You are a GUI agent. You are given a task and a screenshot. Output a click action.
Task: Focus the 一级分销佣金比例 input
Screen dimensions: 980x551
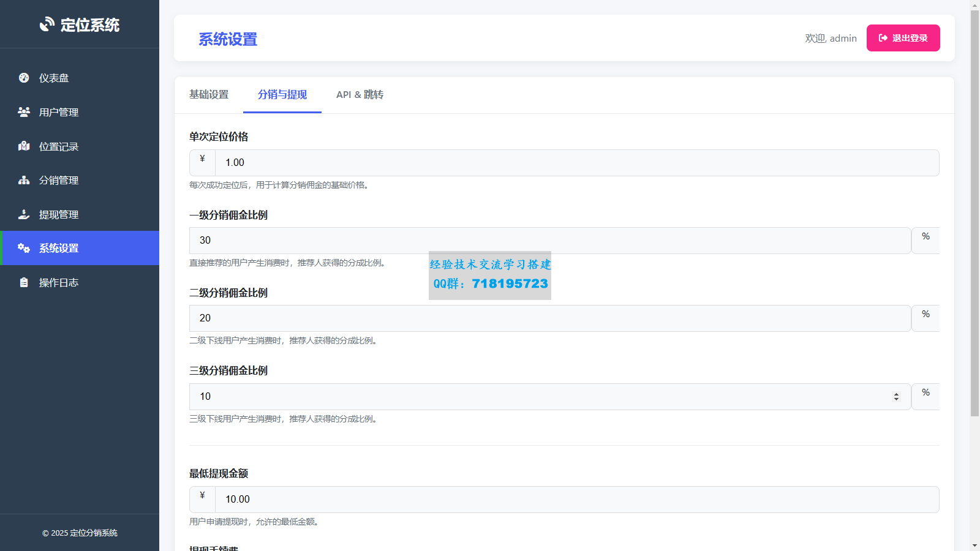550,241
